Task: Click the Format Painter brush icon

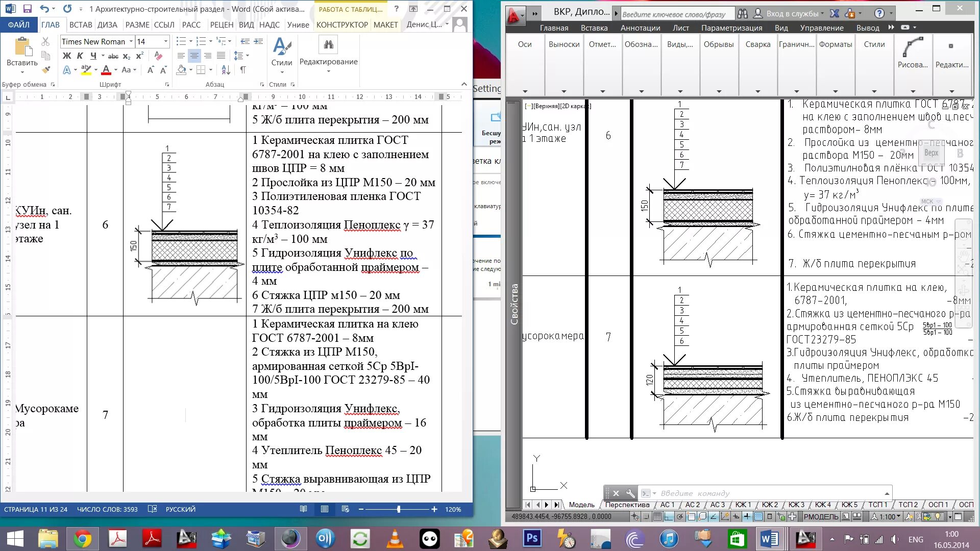Action: 46,70
